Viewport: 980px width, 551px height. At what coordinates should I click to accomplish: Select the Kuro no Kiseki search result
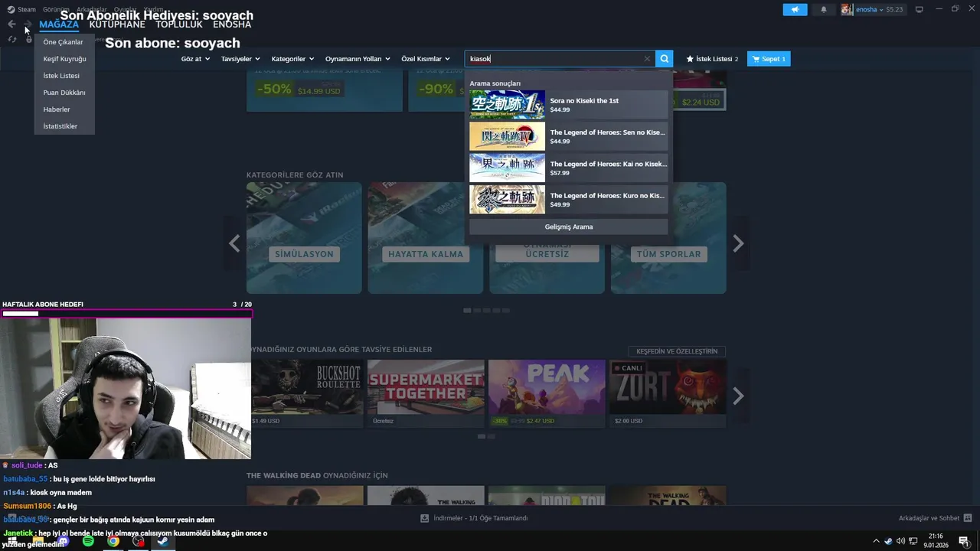click(x=569, y=200)
